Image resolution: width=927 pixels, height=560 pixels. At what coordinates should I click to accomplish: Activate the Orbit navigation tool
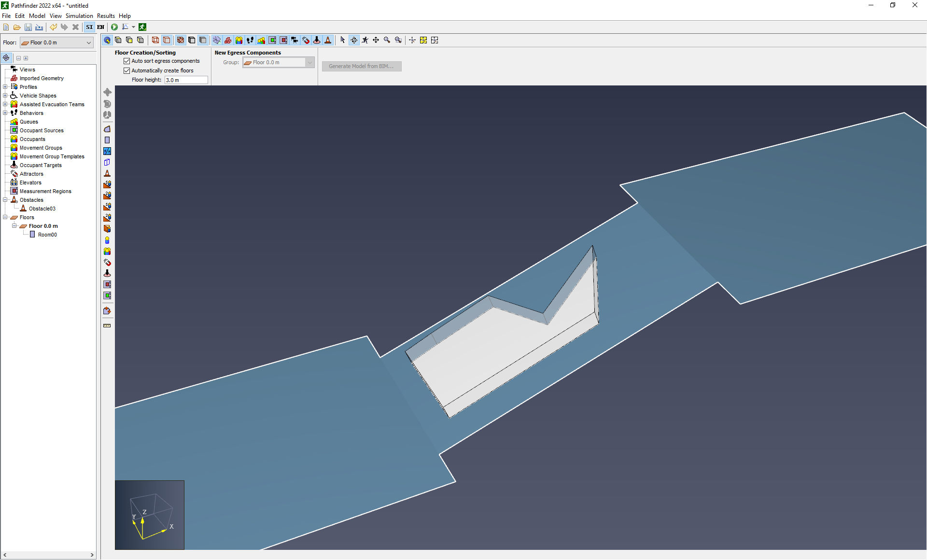pos(354,40)
